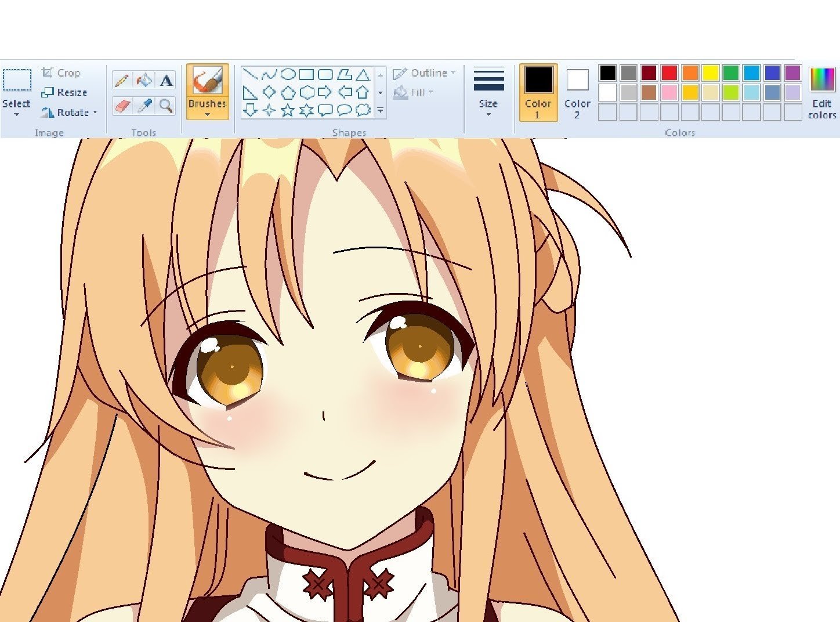Choose the brown color swatch
Image resolution: width=840 pixels, height=622 pixels.
point(649,93)
